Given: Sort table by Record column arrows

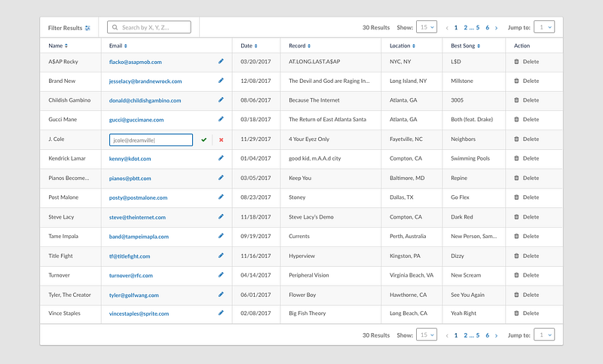Looking at the screenshot, I should tap(309, 46).
